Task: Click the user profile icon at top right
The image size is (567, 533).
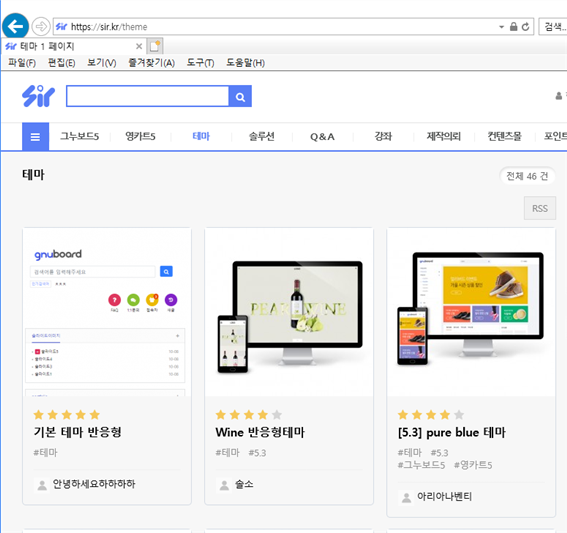Action: coord(559,96)
